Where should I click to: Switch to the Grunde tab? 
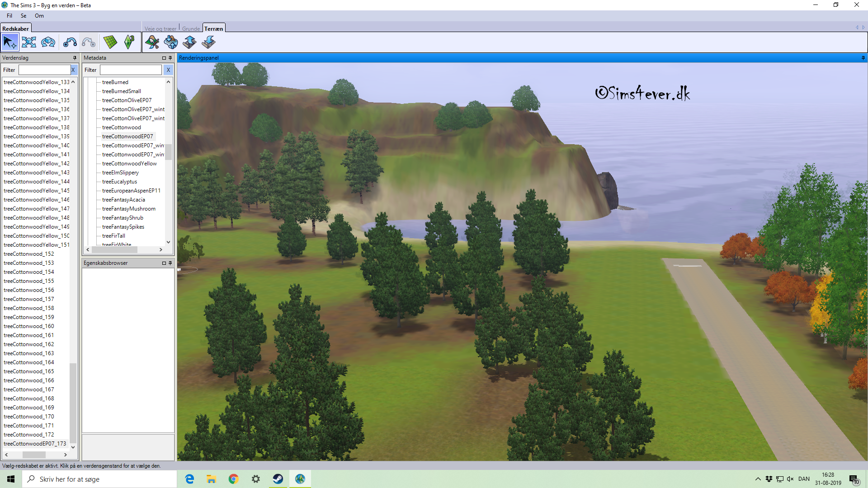(191, 28)
